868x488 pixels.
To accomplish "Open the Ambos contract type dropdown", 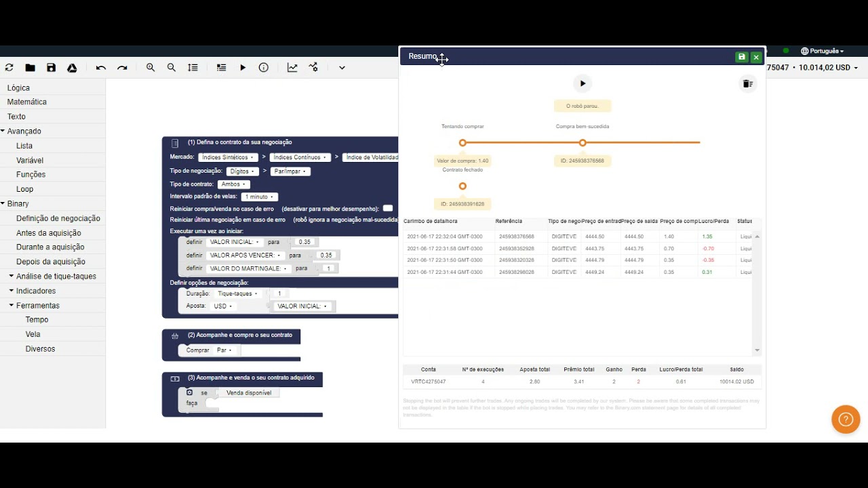I will tap(233, 184).
